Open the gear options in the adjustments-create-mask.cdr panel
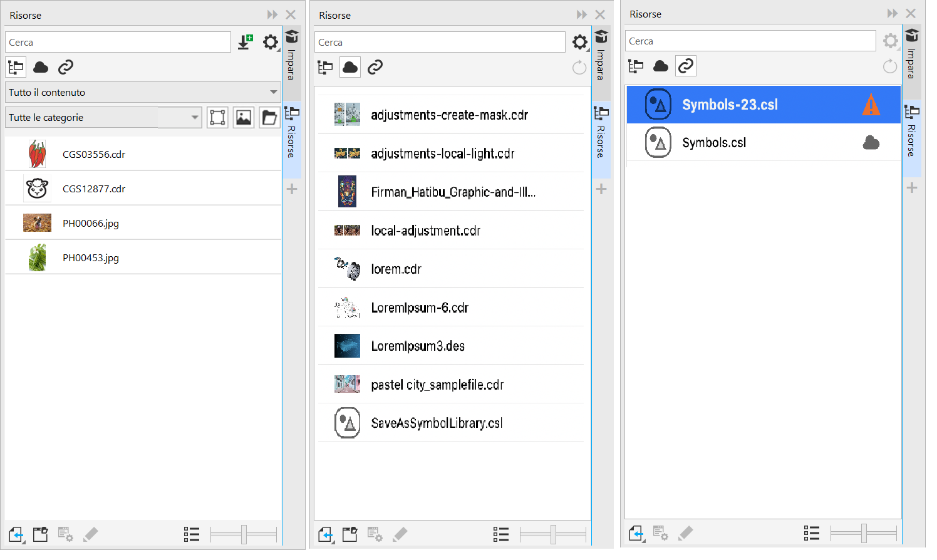 pos(580,43)
